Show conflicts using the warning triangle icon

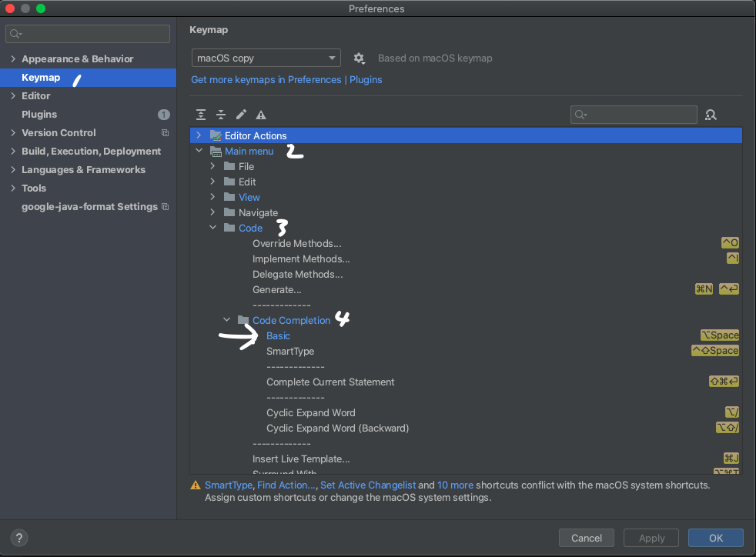pos(260,114)
